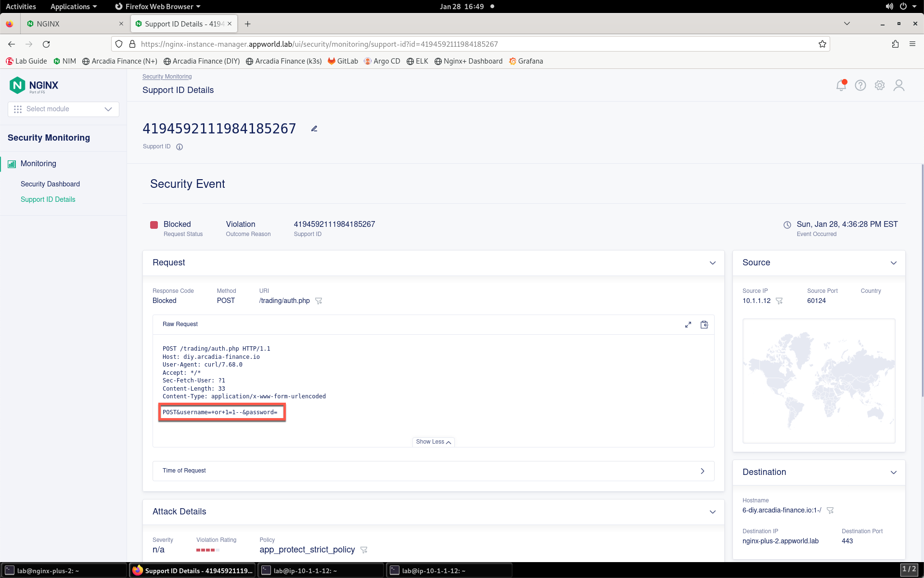924x578 pixels.
Task: Open the settings gear icon
Action: pos(879,85)
